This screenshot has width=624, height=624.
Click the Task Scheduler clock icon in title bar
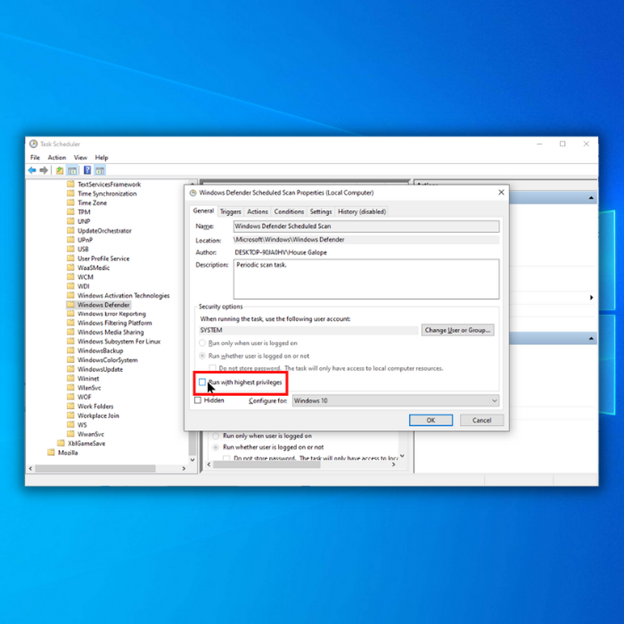tap(33, 144)
